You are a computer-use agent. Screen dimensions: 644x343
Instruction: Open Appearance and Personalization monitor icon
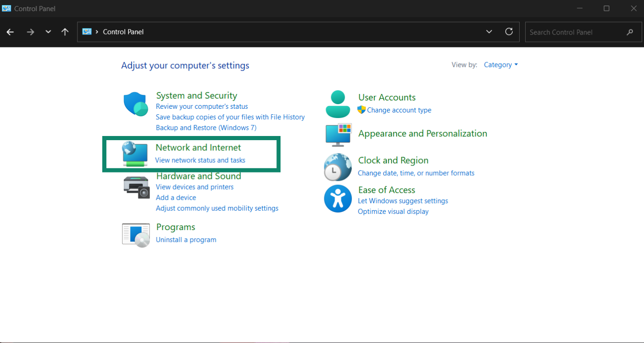click(x=339, y=134)
